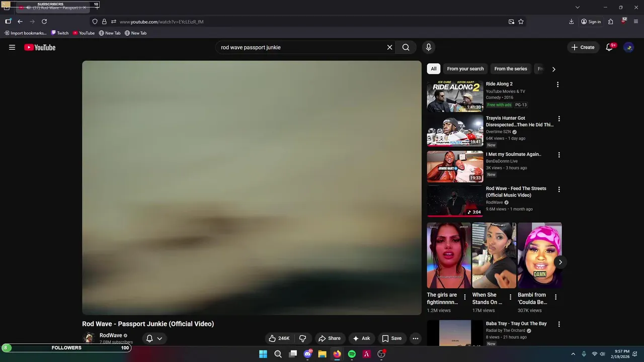Sign in to browser account
Image resolution: width=644 pixels, height=362 pixels.
tap(591, 22)
